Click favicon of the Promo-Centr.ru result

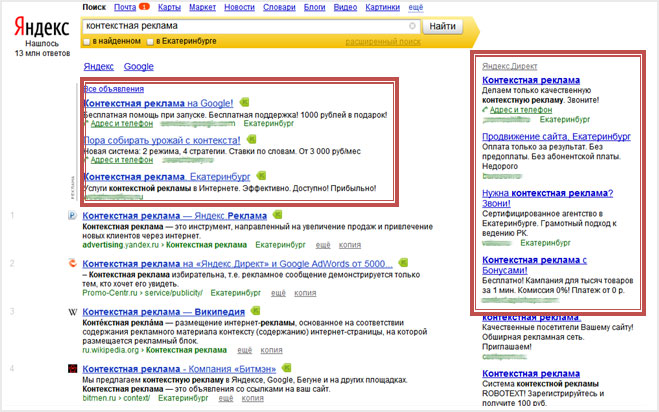72,263
